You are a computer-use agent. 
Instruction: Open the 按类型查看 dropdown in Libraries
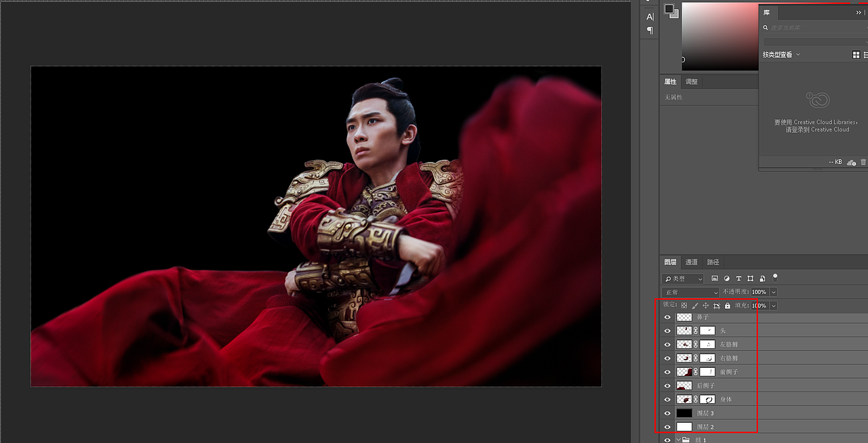781,54
